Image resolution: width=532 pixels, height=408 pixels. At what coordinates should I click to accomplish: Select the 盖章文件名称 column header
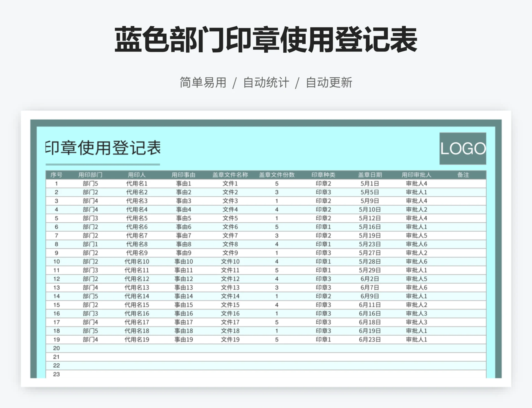[230, 175]
